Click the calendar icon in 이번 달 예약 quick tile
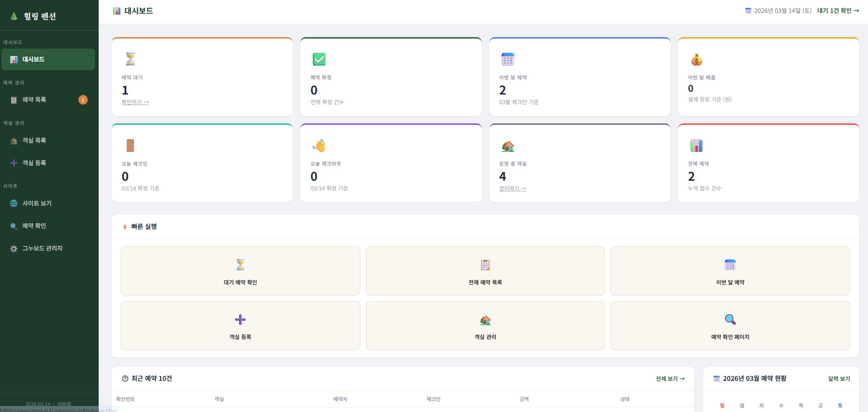Image resolution: width=868 pixels, height=412 pixels. coord(730,265)
